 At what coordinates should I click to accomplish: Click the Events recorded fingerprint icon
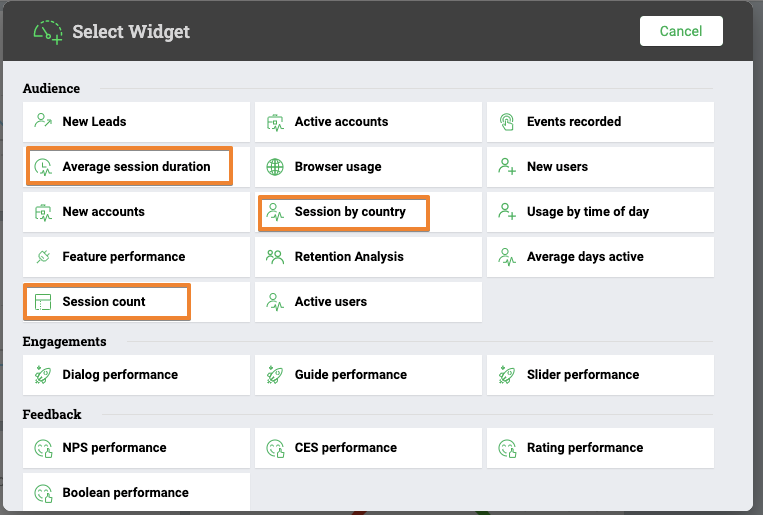coord(507,122)
